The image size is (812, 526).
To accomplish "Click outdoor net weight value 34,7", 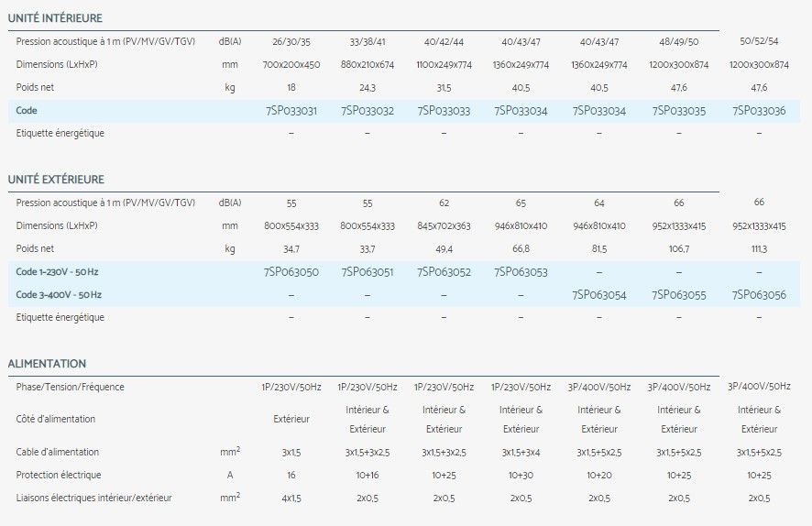I will [291, 249].
